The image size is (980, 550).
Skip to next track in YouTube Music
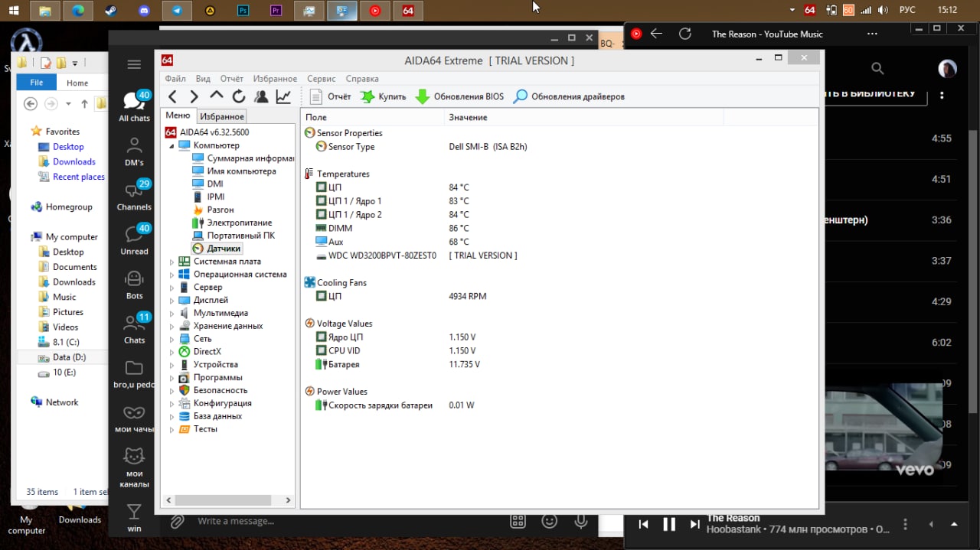[694, 524]
